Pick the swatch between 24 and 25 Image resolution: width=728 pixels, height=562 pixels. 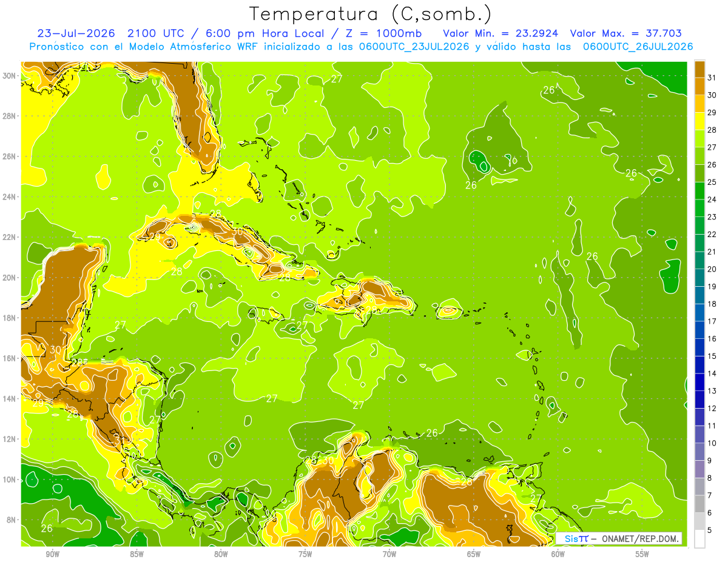click(699, 191)
